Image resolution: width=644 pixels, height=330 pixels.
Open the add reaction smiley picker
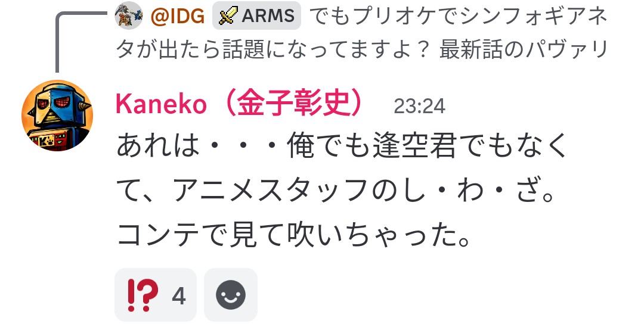[231, 295]
